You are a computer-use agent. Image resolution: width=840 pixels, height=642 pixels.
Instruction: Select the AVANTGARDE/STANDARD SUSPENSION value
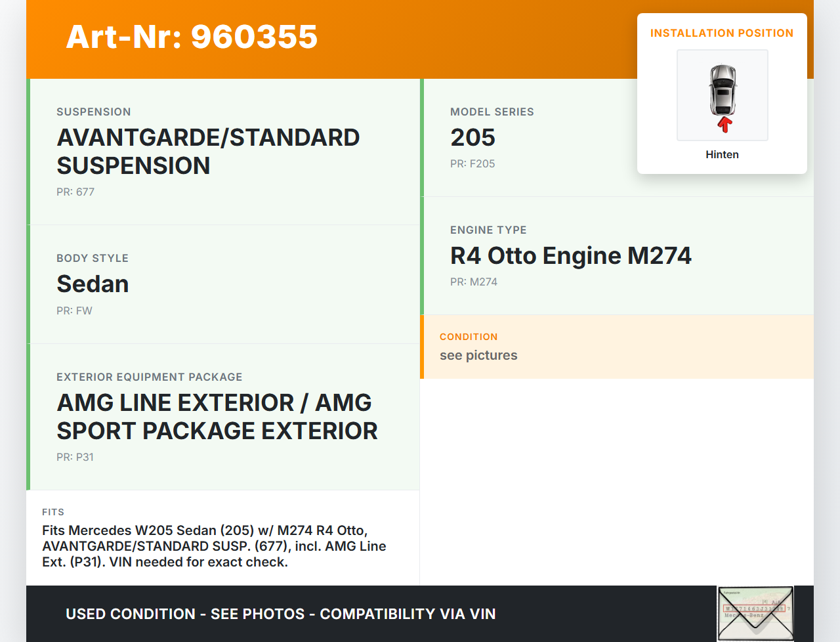coord(208,152)
